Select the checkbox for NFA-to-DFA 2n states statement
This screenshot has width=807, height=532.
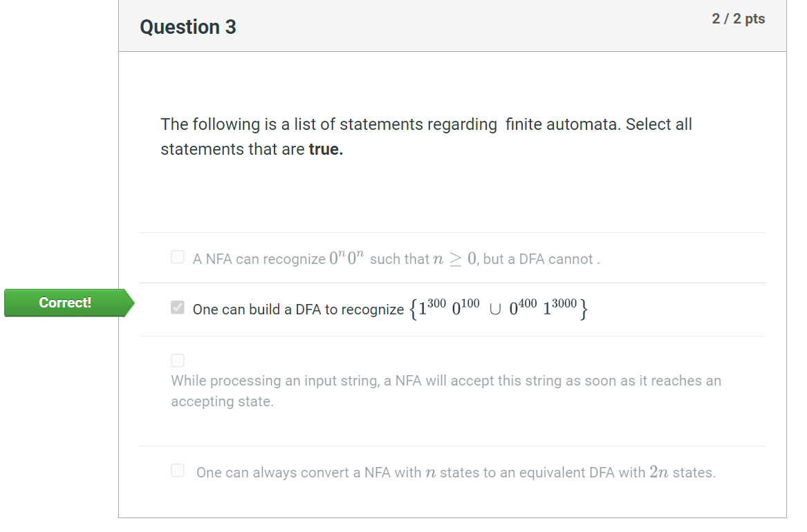178,471
